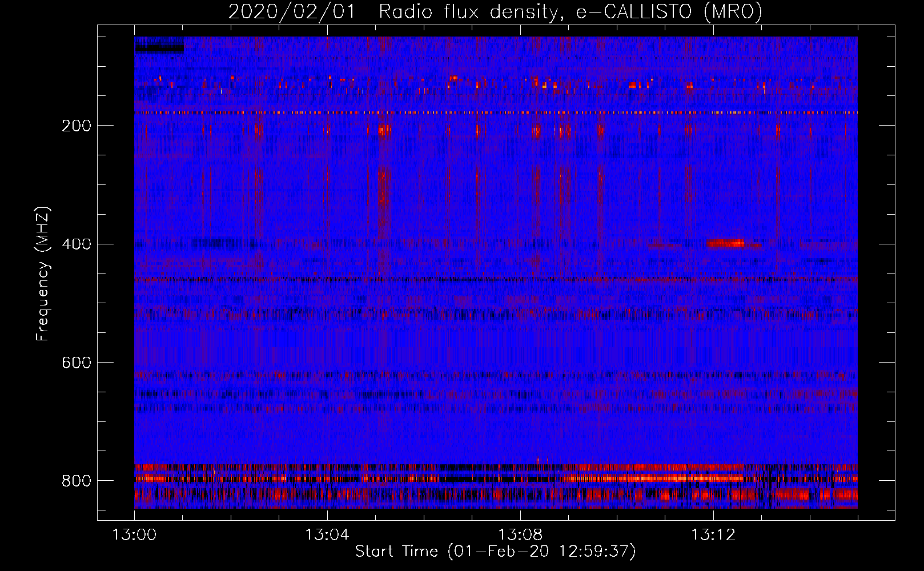Click the 13:00 time tick label
Image resolution: width=924 pixels, height=571 pixels.
point(134,535)
